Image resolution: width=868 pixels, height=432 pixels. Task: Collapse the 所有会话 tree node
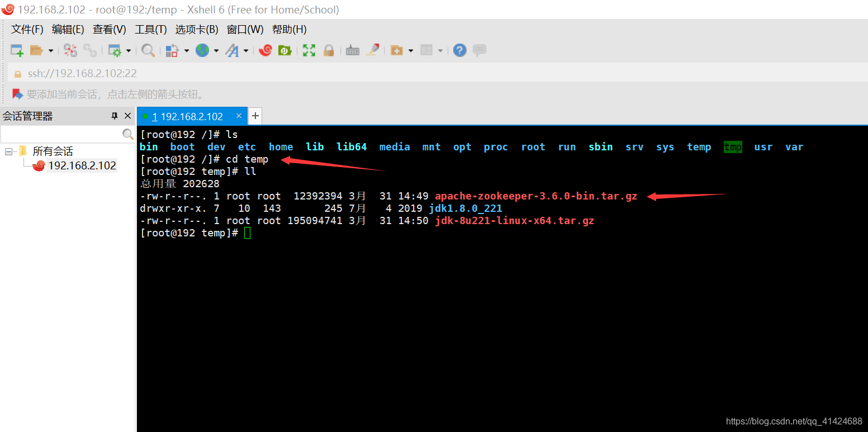8,151
